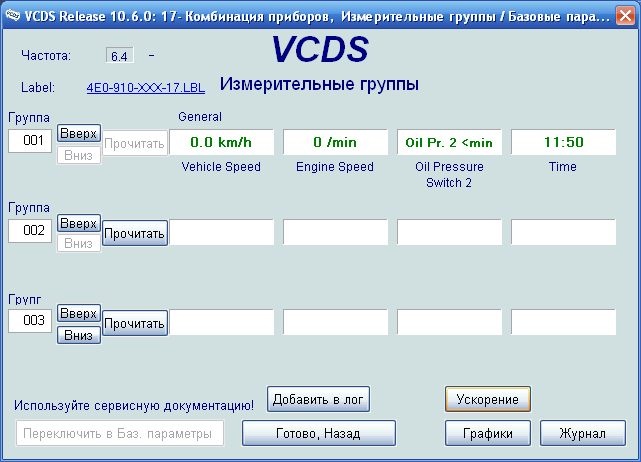Image resolution: width=641 pixels, height=462 pixels.
Task: Click disabled Переключить в Баз. параметры button
Action: [120, 433]
